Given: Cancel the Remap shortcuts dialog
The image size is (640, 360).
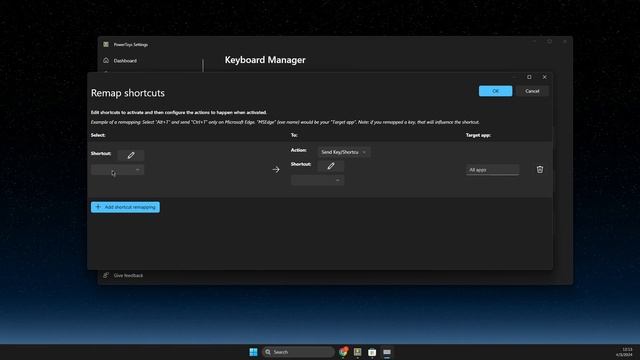Looking at the screenshot, I should (532, 91).
